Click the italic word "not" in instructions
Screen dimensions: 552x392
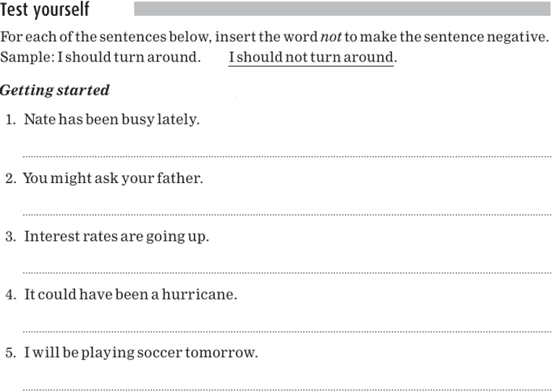[331, 37]
